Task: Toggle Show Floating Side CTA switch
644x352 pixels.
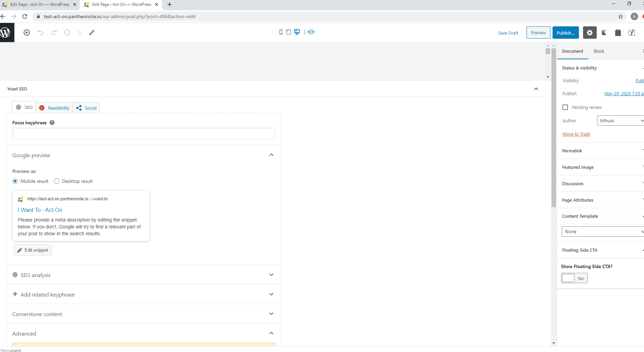Action: (x=574, y=278)
